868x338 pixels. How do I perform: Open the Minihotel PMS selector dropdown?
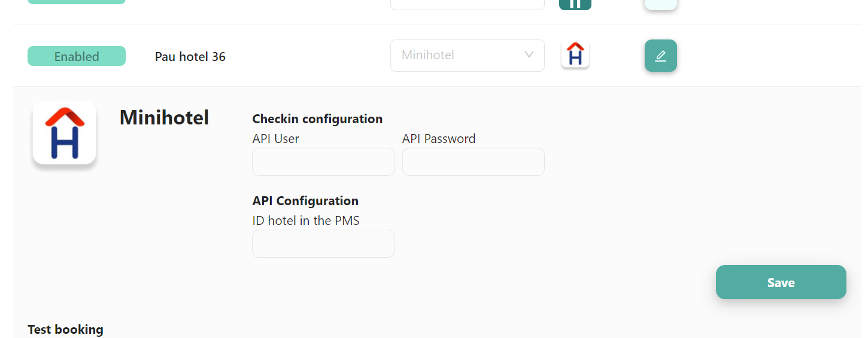pos(468,56)
